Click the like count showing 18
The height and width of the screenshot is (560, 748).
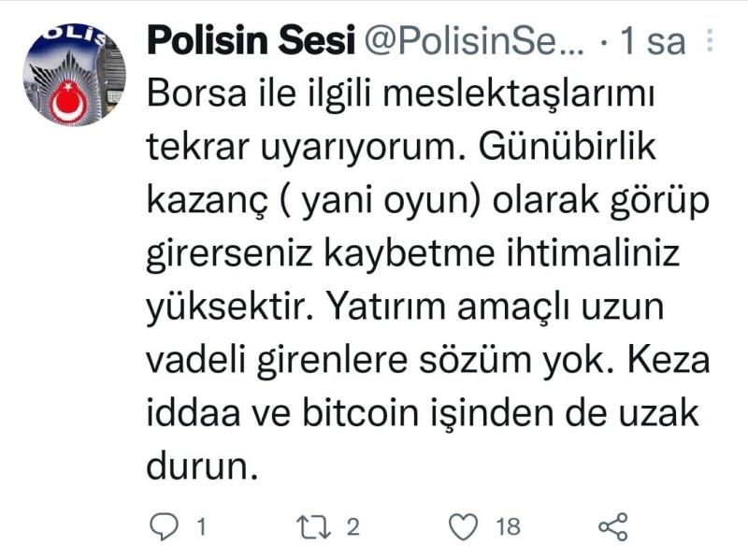point(508,527)
